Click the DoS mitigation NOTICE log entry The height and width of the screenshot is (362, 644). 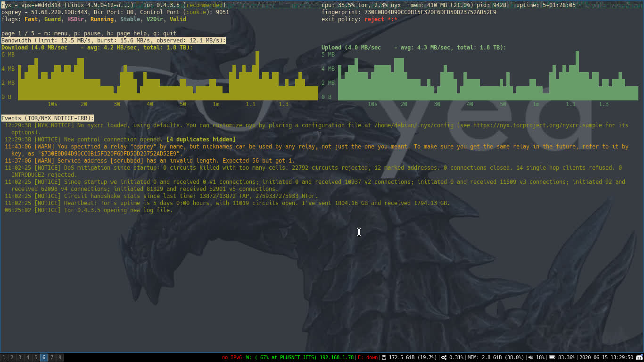pos(314,171)
